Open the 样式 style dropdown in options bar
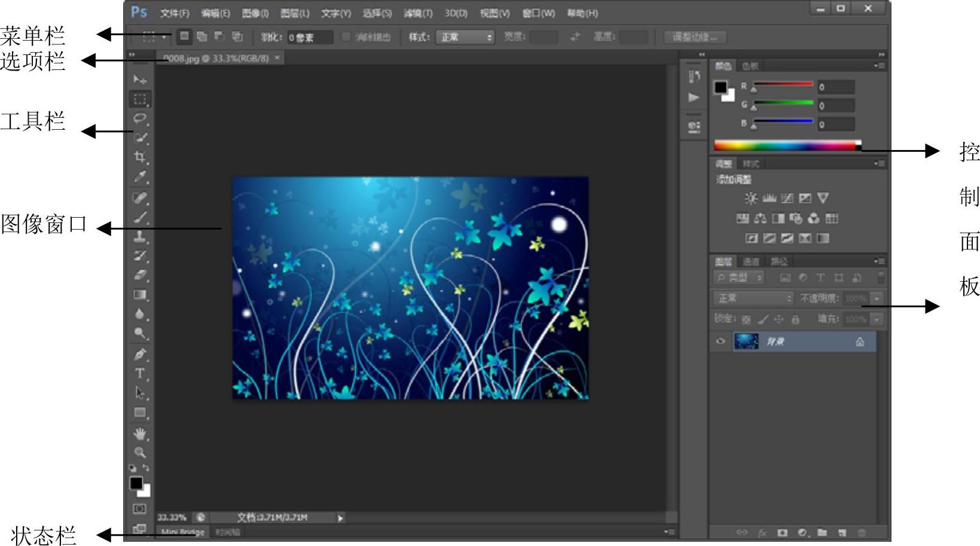Image resolution: width=980 pixels, height=546 pixels. [x=465, y=37]
